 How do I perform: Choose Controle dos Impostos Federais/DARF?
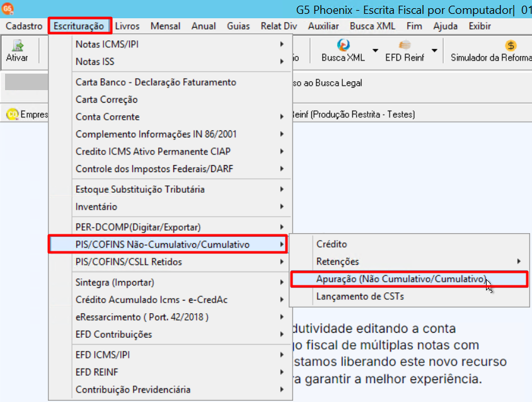(x=171, y=169)
